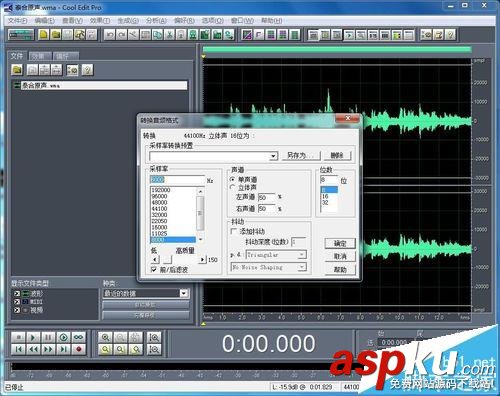Toggle the 视频 file type checkbox
The width and height of the screenshot is (500, 396).
[17, 310]
